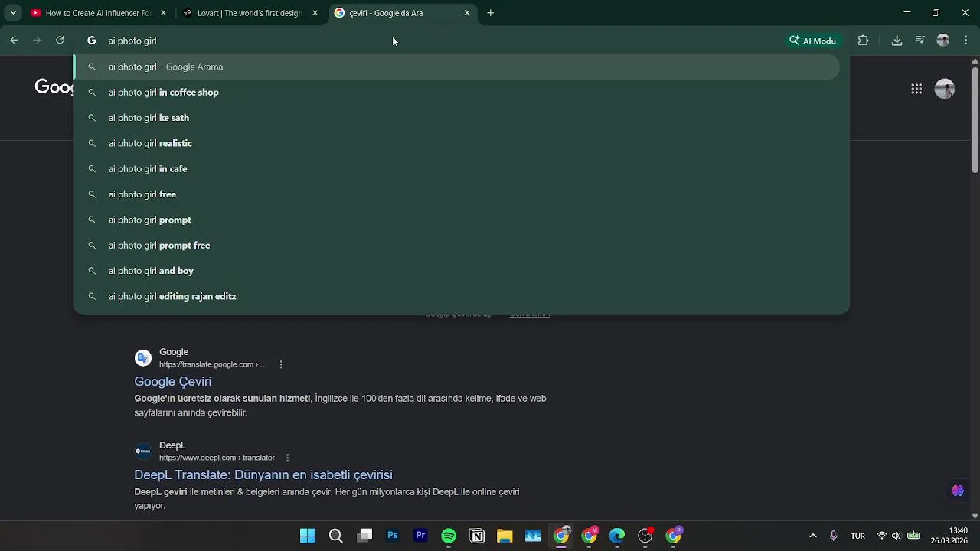
Task: Select suggestion ai photo girl and boy
Action: 456,271
